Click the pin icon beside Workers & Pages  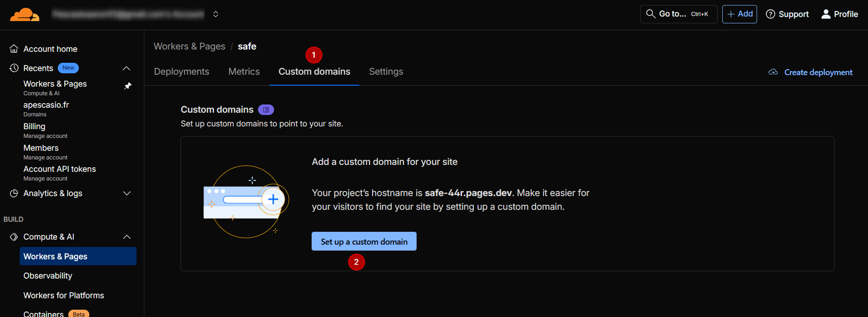coord(128,86)
